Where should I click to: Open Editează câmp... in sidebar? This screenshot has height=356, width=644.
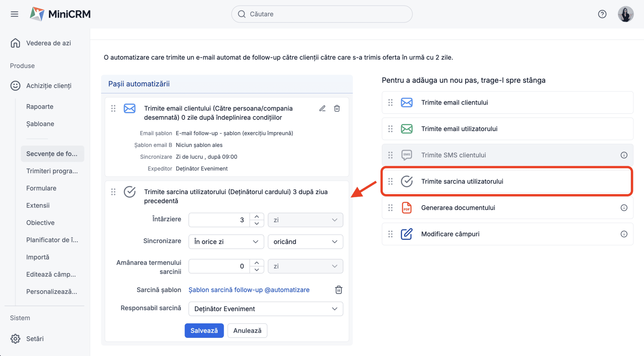[51, 274]
